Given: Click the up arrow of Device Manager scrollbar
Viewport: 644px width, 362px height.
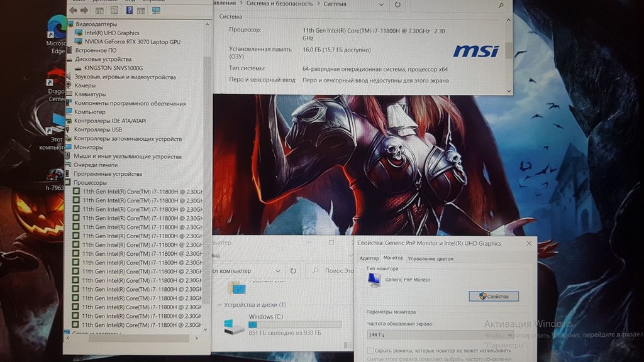Looking at the screenshot, I should pyautogui.click(x=207, y=25).
